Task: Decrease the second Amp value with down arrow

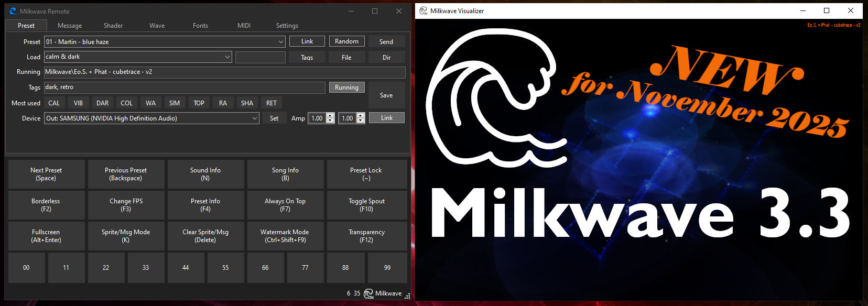Action: [361, 121]
